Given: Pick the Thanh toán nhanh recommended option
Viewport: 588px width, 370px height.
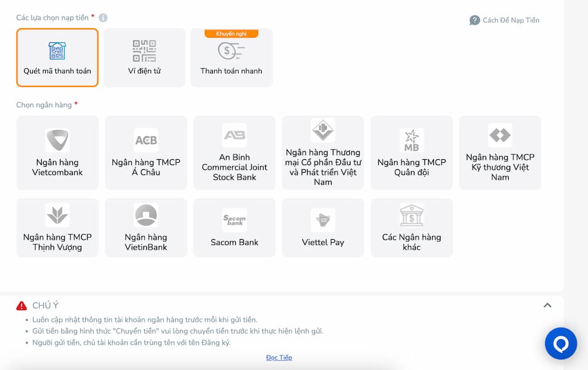Looking at the screenshot, I should pos(231,58).
